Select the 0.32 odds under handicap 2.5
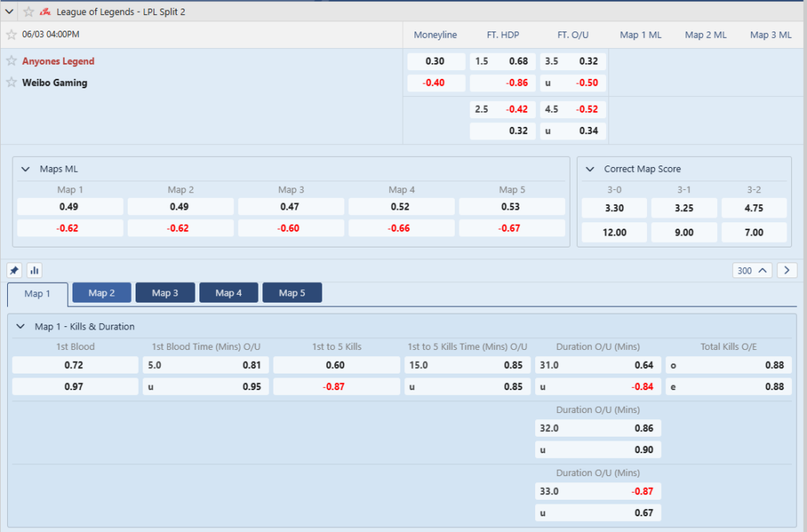807x532 pixels. tap(502, 131)
